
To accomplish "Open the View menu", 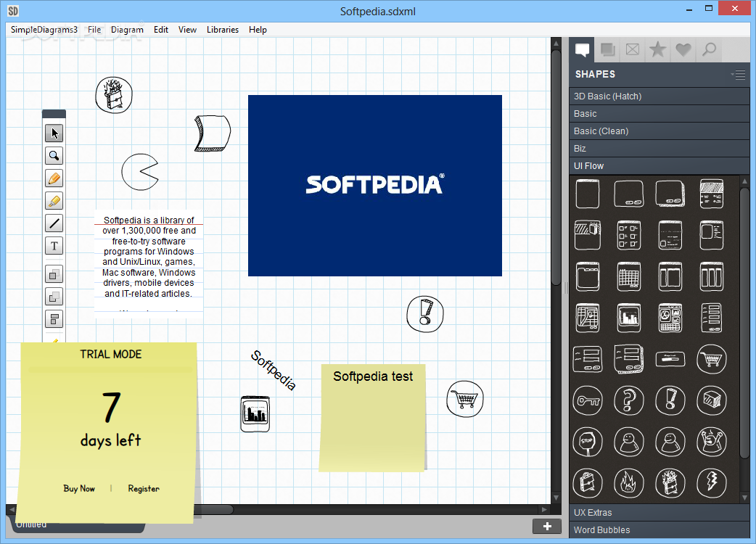I will [x=188, y=30].
